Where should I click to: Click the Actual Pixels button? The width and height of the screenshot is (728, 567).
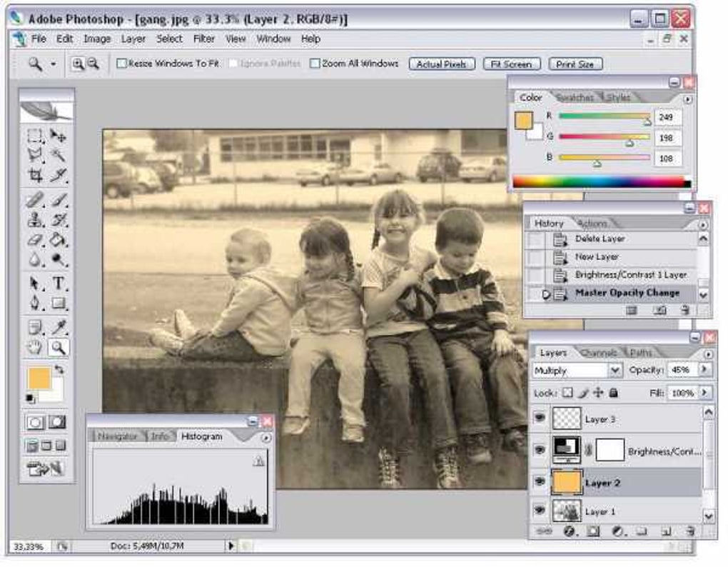click(442, 64)
